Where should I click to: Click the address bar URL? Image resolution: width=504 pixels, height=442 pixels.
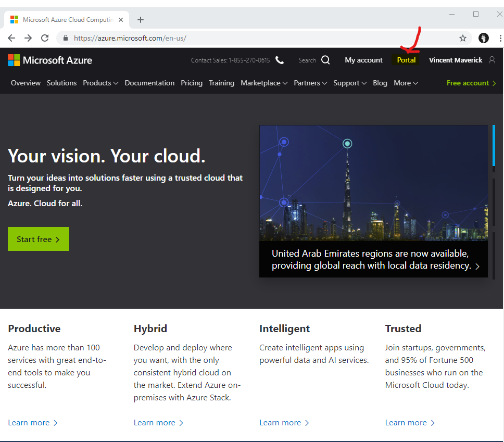pyautogui.click(x=130, y=38)
